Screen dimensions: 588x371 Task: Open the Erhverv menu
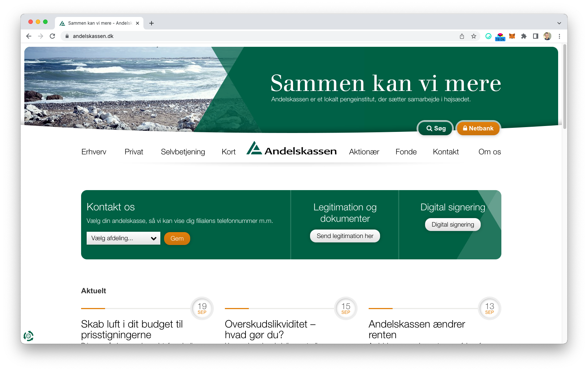pos(94,152)
